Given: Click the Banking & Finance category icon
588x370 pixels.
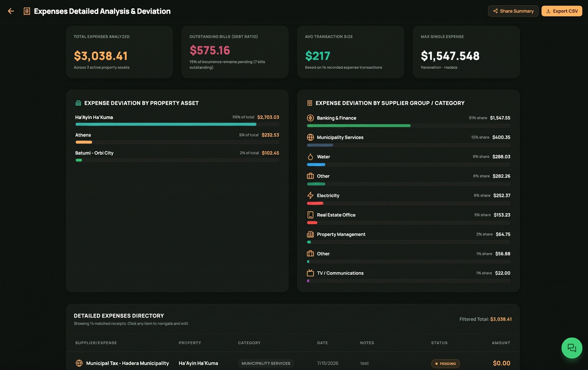Looking at the screenshot, I should point(310,118).
